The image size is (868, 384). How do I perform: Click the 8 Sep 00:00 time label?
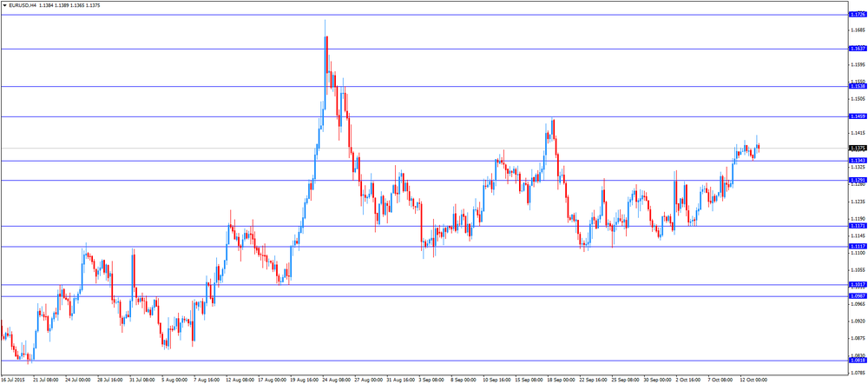(464, 381)
